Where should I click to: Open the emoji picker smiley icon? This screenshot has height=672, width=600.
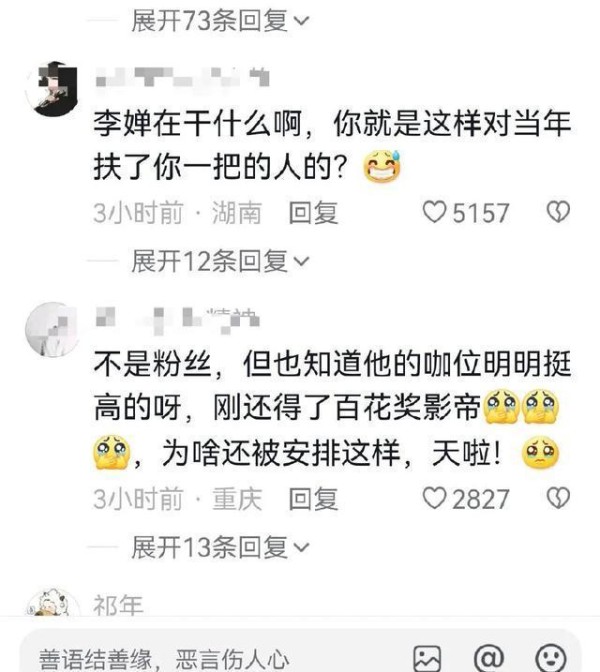pyautogui.click(x=551, y=658)
